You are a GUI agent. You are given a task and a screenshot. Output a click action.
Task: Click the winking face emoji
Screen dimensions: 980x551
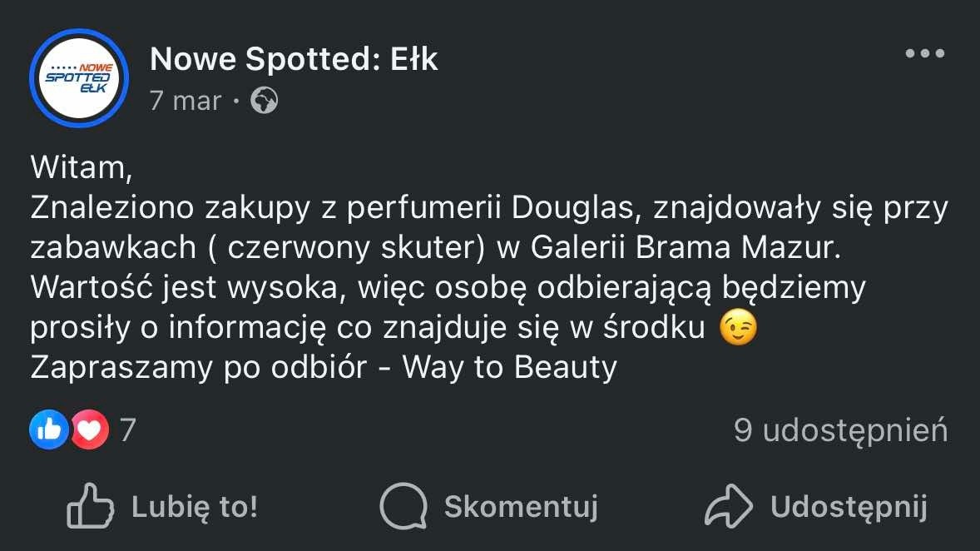(x=738, y=328)
